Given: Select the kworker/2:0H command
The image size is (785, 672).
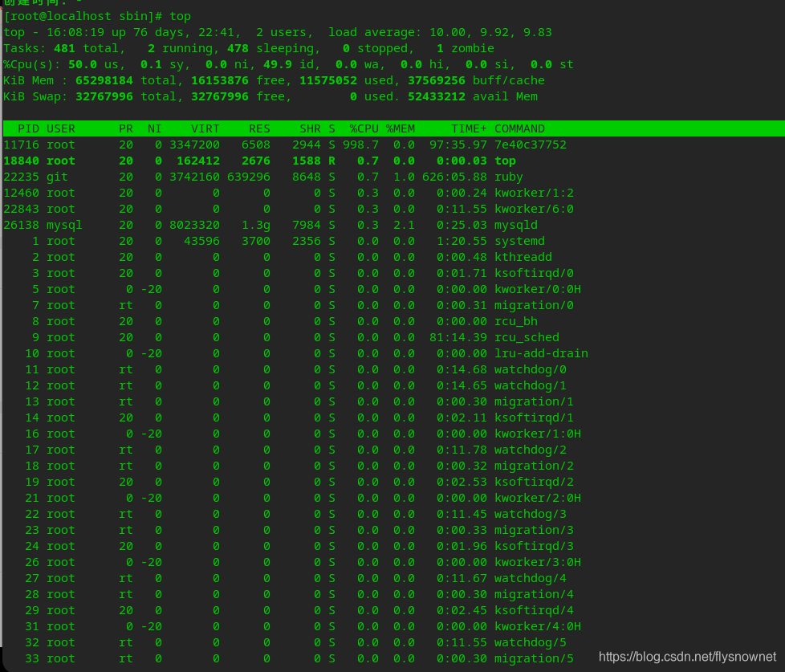Looking at the screenshot, I should 538,498.
